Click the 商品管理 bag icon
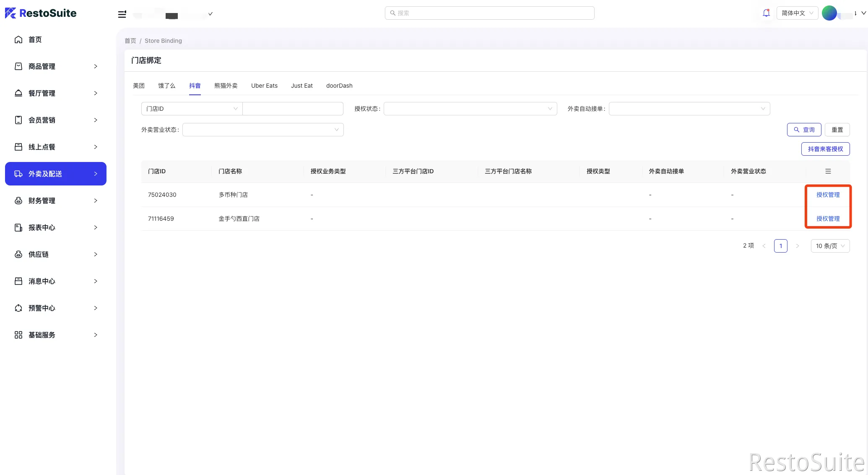868x475 pixels. tap(18, 66)
